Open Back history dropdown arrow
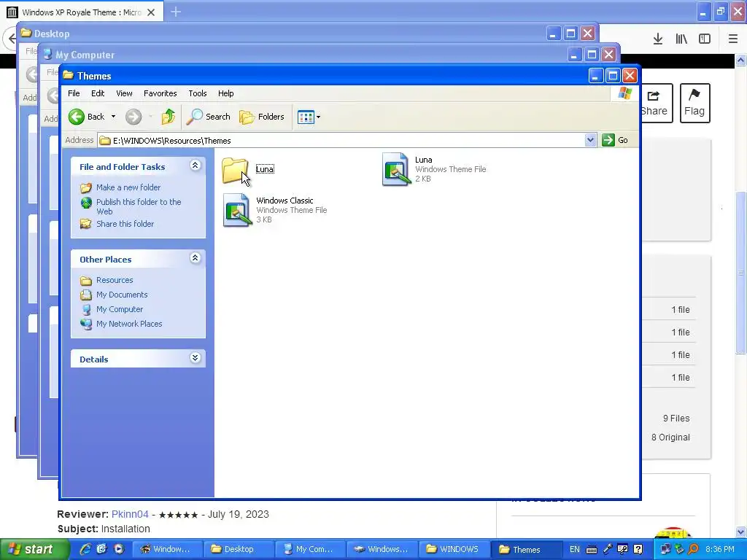747x560 pixels. (113, 117)
